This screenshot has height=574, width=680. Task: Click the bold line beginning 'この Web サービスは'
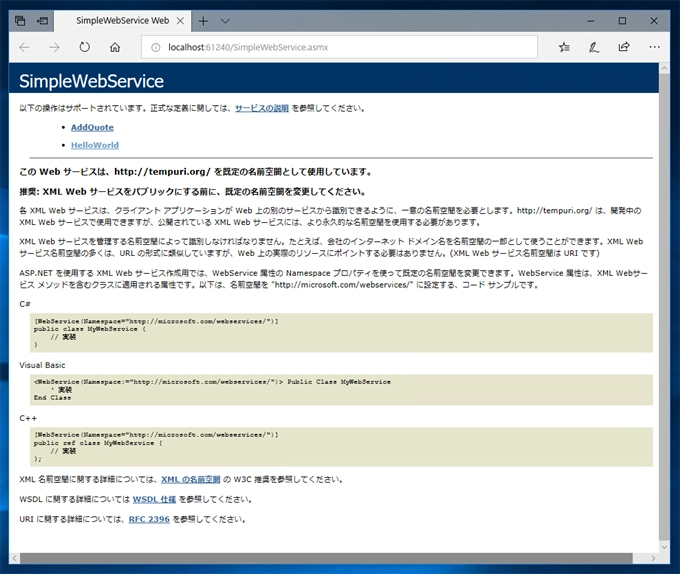(x=196, y=172)
